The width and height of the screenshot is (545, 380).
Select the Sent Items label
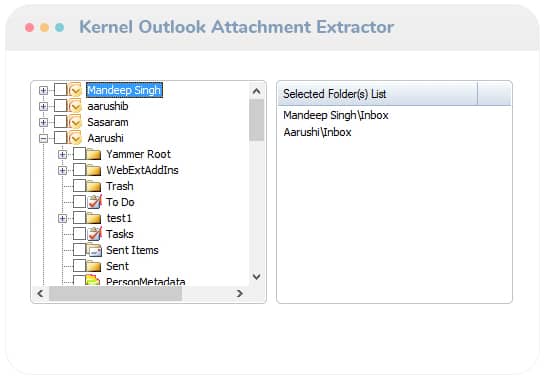[x=132, y=250]
